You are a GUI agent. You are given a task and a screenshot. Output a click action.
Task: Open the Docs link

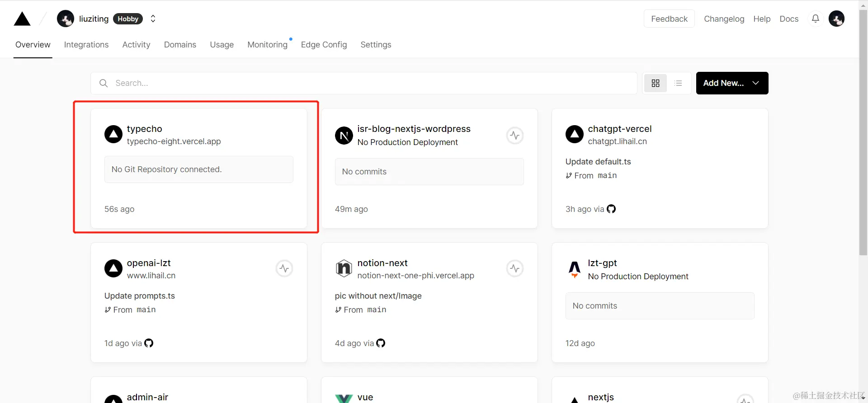point(789,19)
